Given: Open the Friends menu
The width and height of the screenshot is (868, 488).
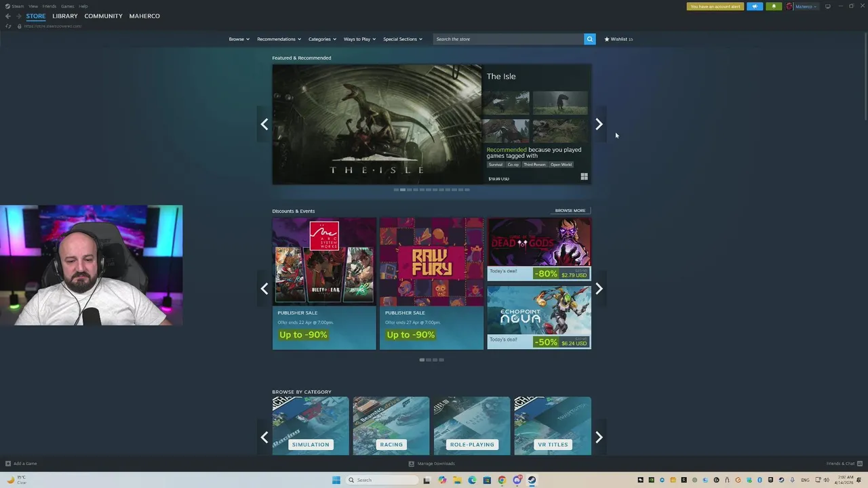Looking at the screenshot, I should (50, 6).
